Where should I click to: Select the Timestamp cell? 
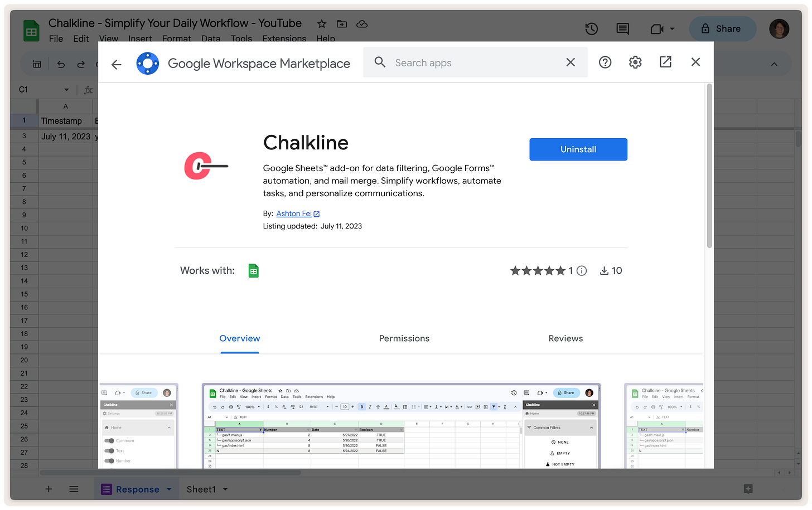pyautogui.click(x=65, y=121)
